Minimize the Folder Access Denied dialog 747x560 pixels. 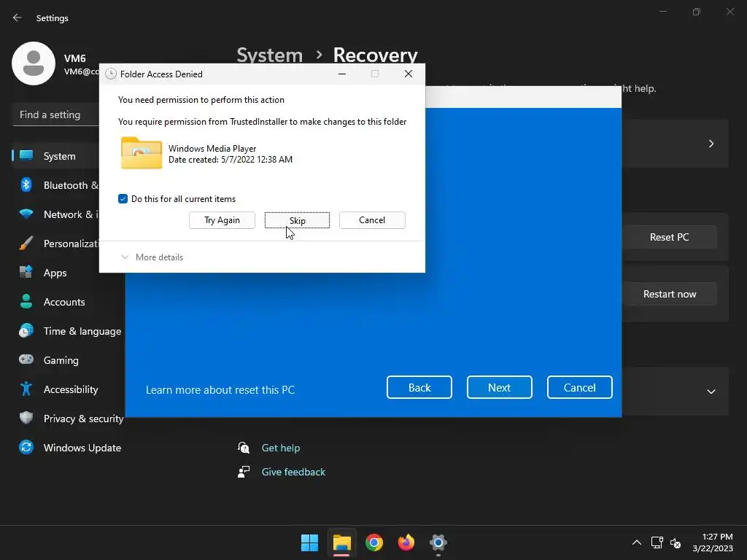click(x=342, y=74)
